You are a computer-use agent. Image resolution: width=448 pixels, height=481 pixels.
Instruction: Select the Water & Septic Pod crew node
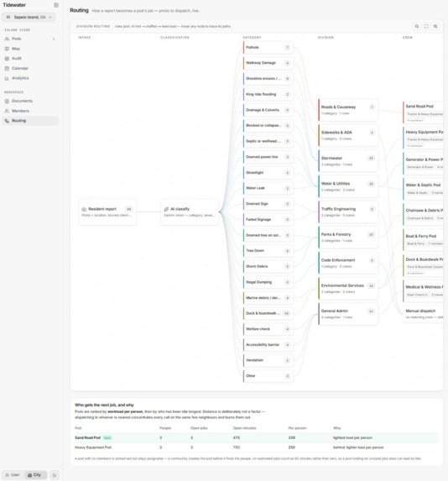point(423,189)
